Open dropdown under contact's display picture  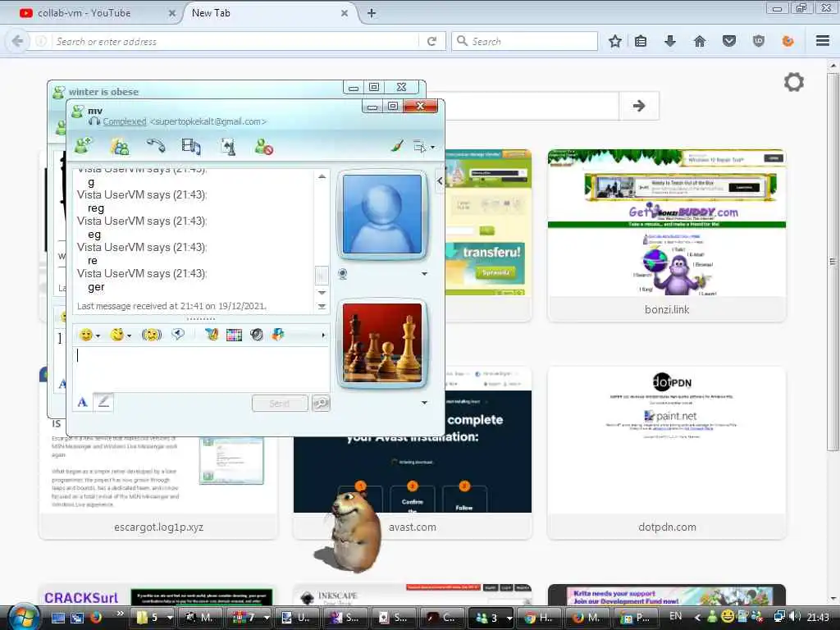coord(424,274)
